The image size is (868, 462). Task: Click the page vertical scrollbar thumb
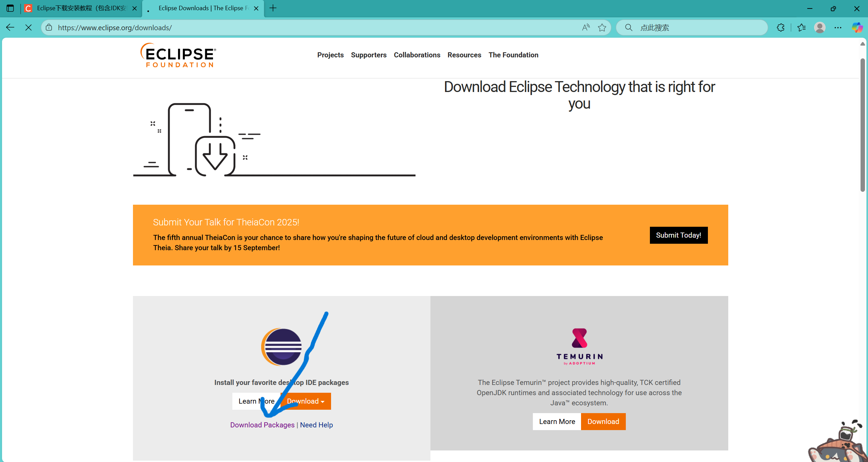click(x=863, y=126)
